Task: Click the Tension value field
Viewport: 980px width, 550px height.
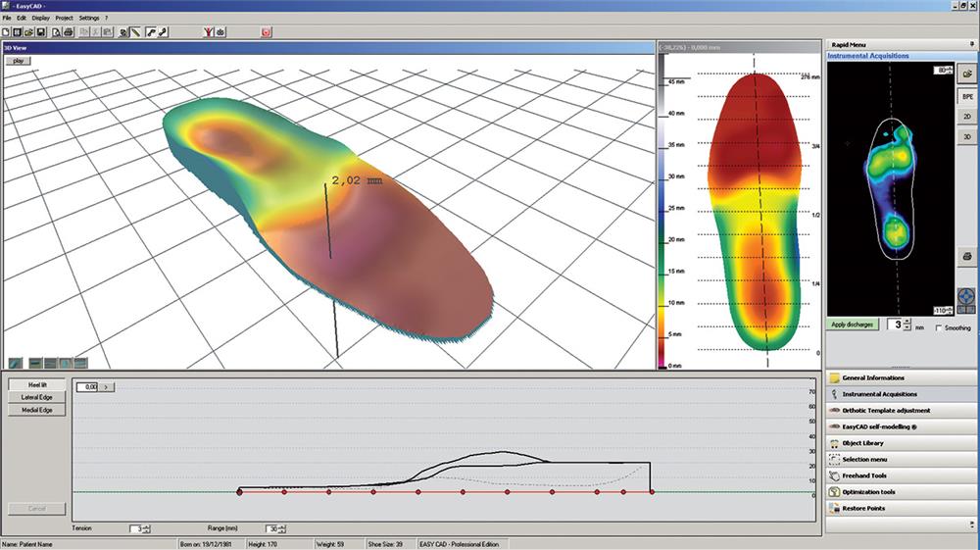Action: [136, 528]
